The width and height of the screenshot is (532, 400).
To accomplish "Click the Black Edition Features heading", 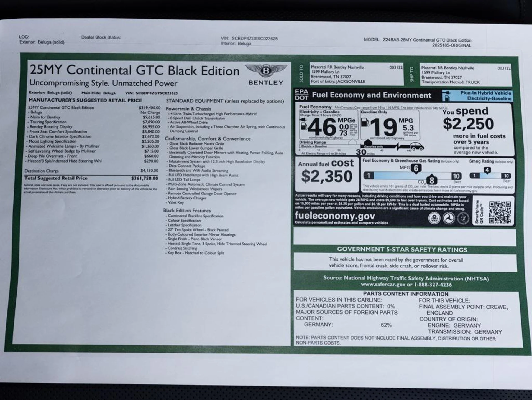I will pyautogui.click(x=187, y=211).
